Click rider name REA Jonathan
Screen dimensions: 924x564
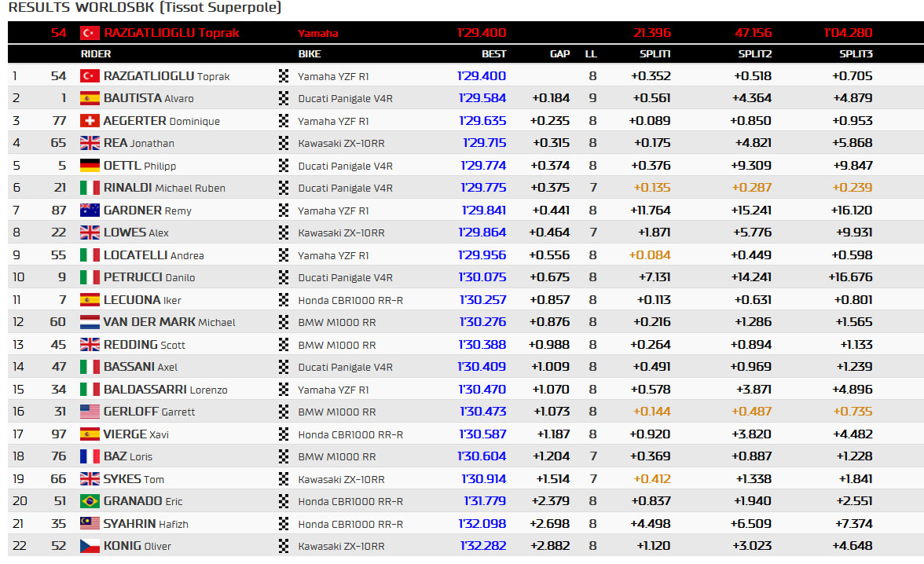[138, 143]
